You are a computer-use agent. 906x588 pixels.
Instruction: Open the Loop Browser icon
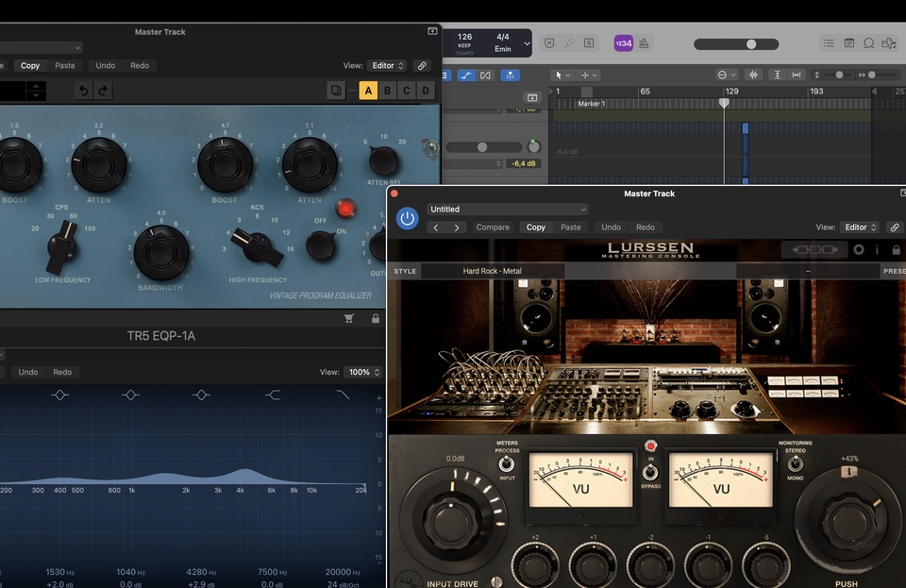(868, 43)
